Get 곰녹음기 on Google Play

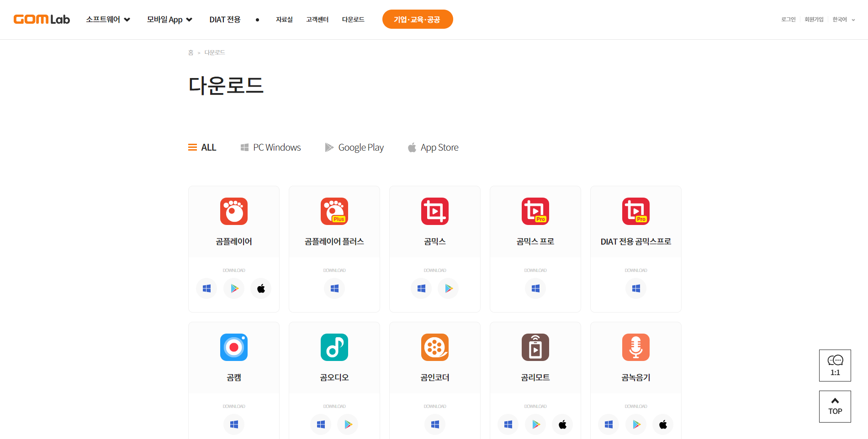(636, 424)
